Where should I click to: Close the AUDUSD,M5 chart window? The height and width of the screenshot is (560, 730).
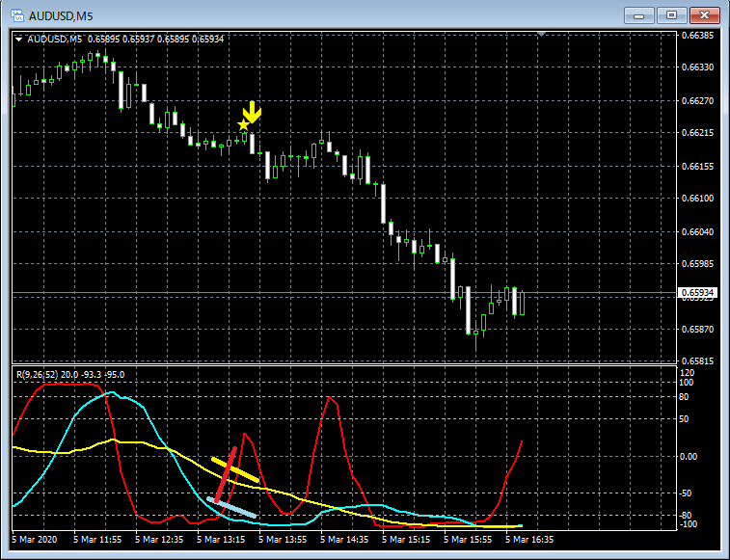[705, 15]
